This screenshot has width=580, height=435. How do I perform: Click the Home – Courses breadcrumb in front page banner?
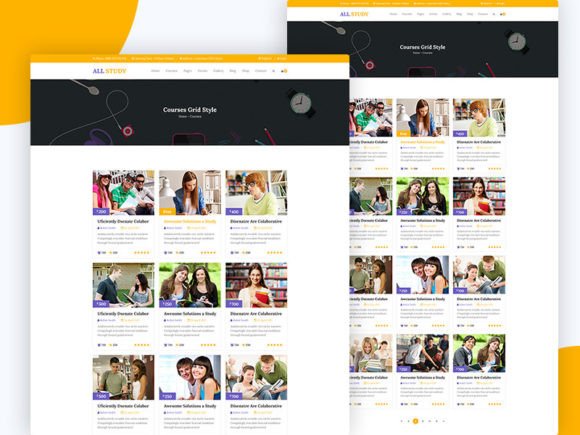coord(190,117)
